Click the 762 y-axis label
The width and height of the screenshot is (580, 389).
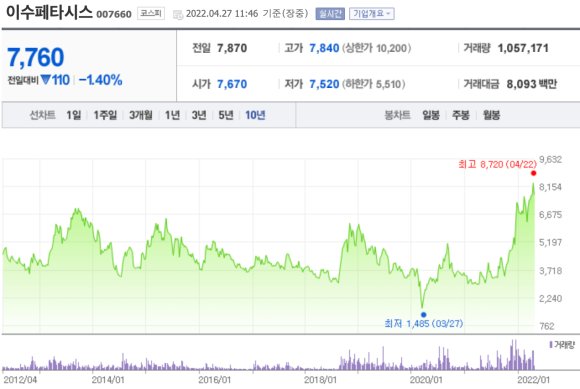point(547,326)
